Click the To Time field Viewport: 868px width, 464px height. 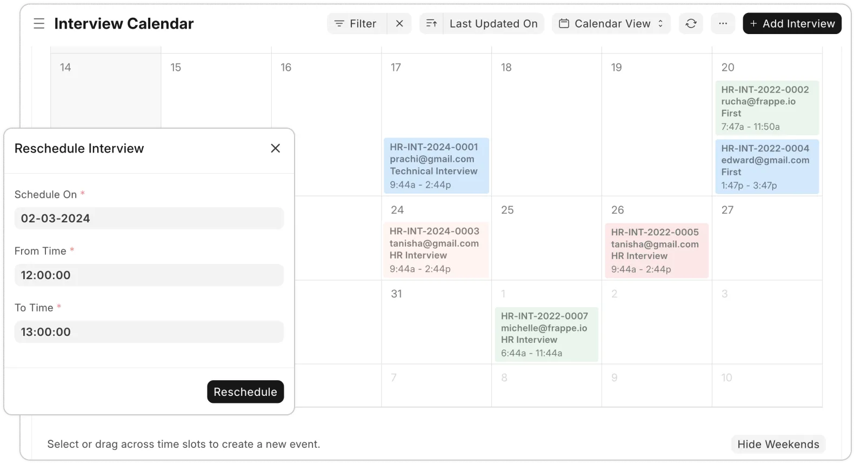[149, 332]
